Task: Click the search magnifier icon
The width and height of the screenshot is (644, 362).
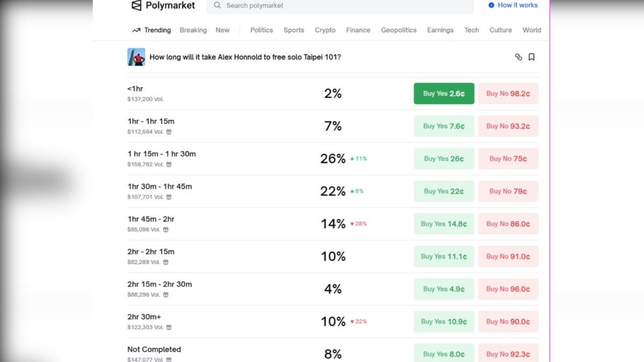Action: (217, 5)
